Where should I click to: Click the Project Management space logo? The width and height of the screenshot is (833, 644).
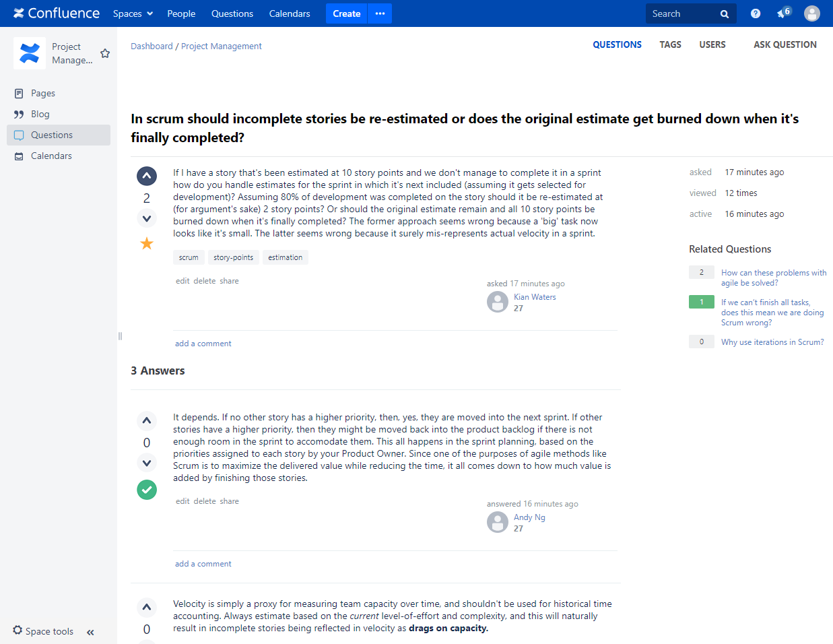pos(30,53)
